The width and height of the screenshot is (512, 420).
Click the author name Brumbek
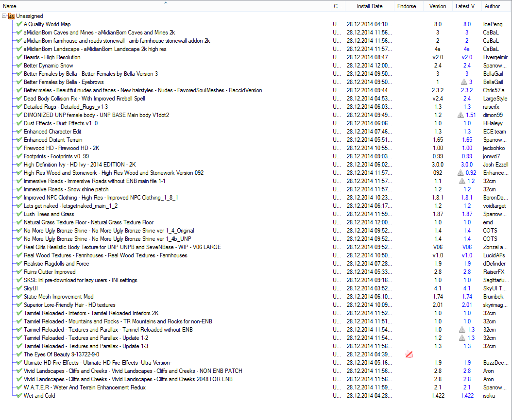(494, 296)
